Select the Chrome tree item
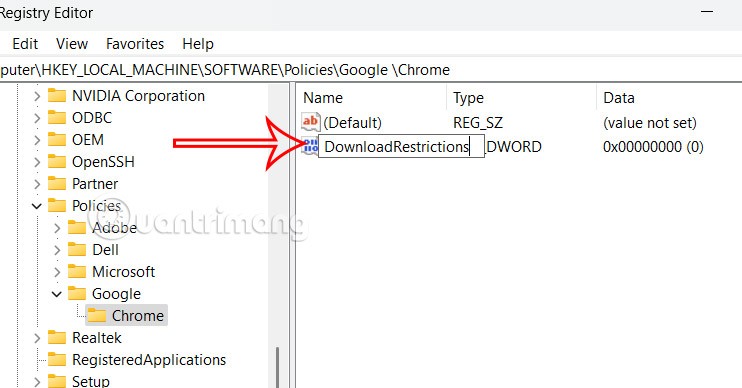This screenshot has height=388, width=742. (x=138, y=316)
